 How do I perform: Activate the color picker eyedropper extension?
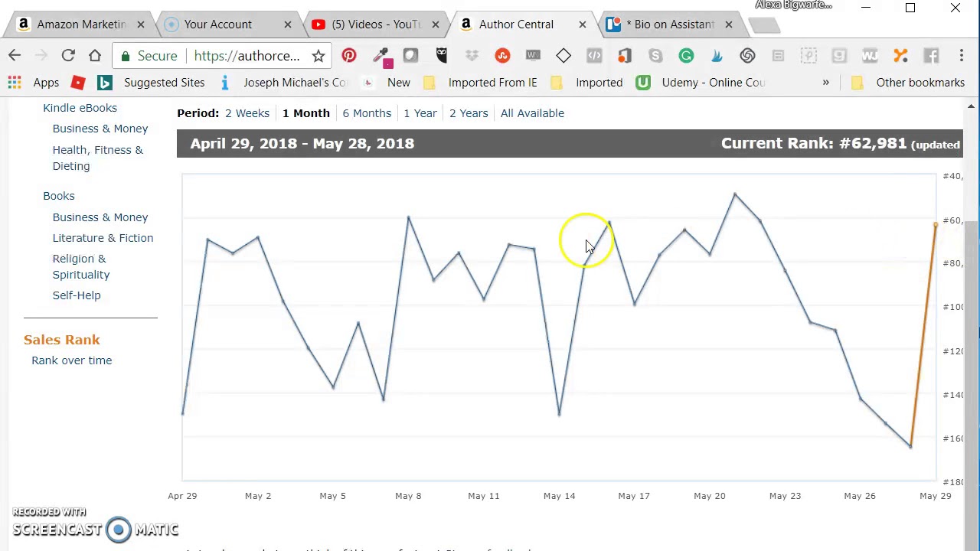[381, 55]
